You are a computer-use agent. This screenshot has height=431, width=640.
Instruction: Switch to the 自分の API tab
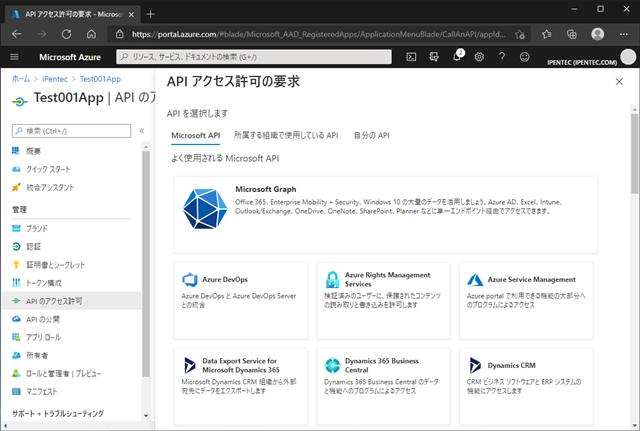point(371,136)
